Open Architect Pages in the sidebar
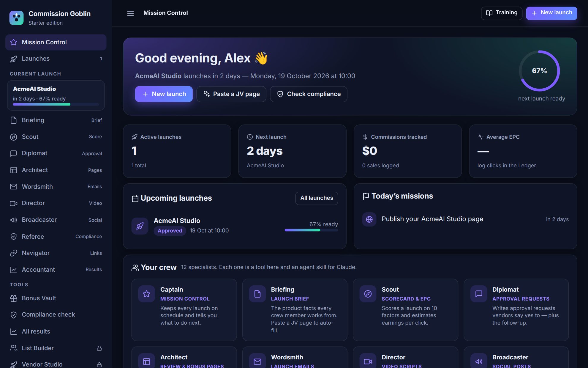Screen dimensions: 588x368 [x=56, y=170]
